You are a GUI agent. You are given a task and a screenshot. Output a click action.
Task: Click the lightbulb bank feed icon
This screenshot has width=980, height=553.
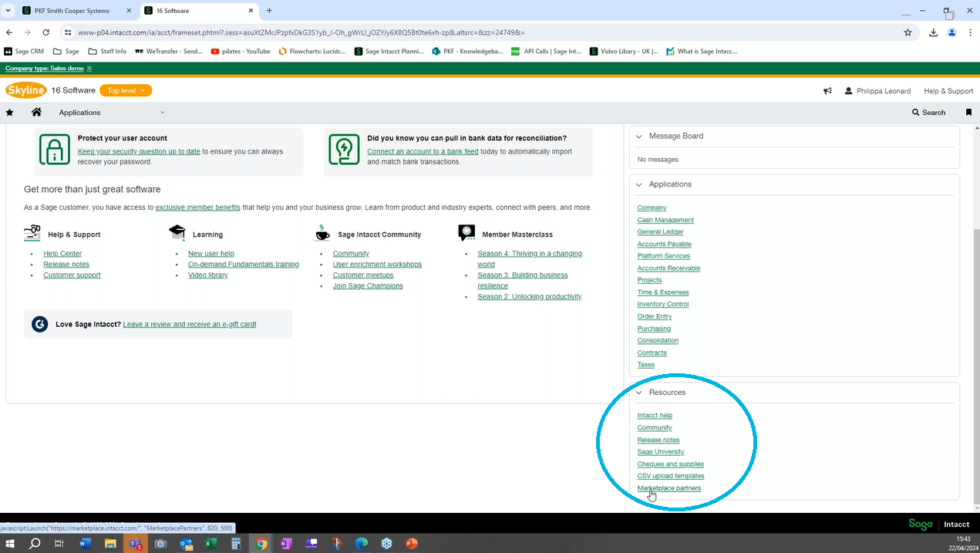[x=344, y=150]
